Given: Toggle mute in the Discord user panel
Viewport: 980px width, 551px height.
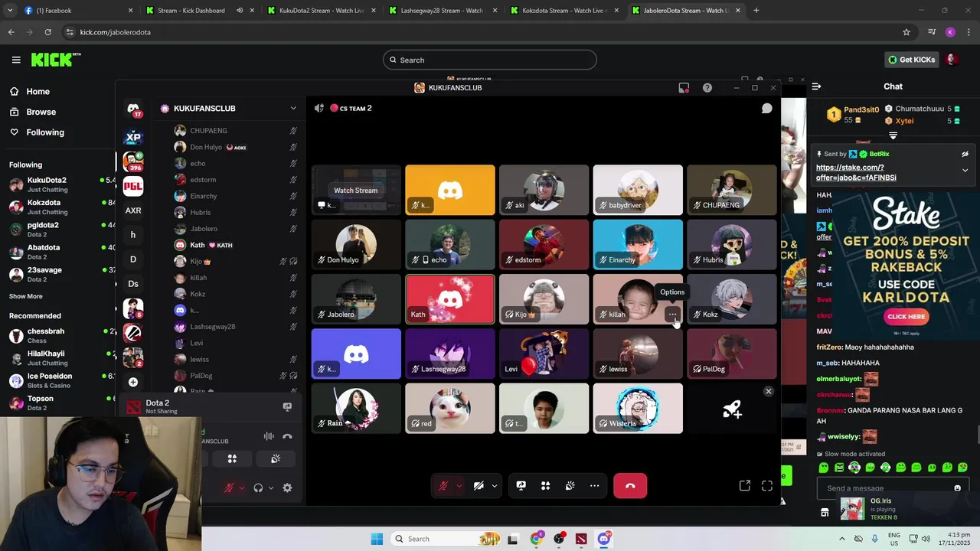Looking at the screenshot, I should coord(229,487).
